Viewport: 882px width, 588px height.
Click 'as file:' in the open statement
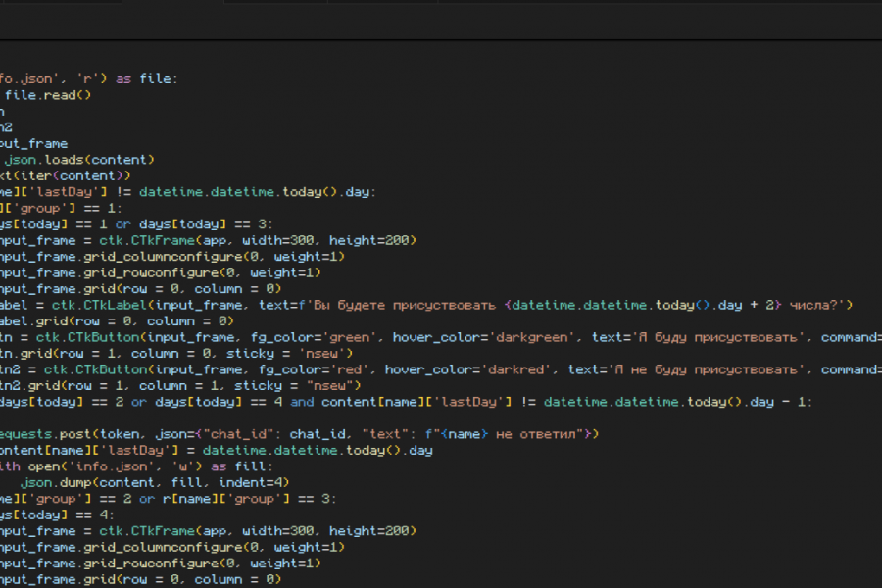(x=146, y=78)
